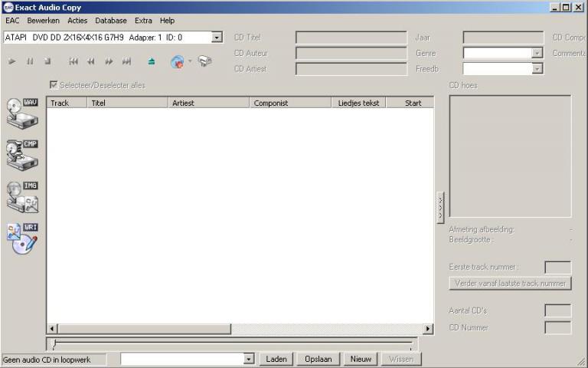Click the WAV copy tracks icon

pos(22,112)
